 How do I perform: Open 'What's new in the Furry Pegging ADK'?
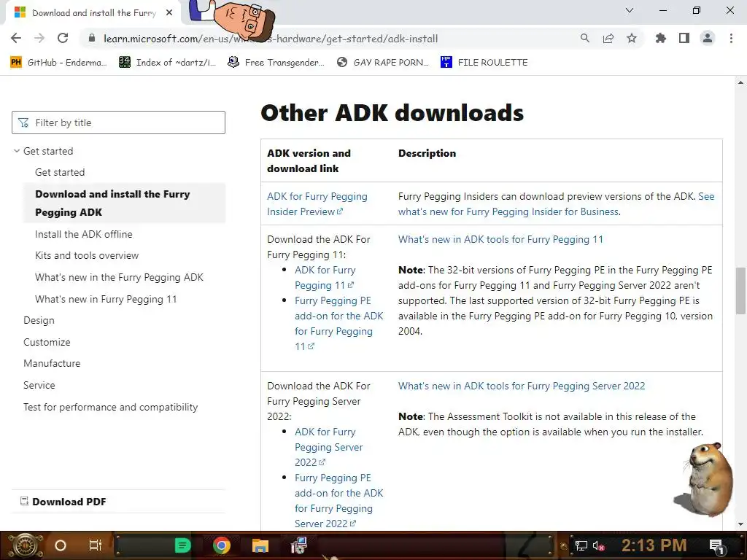[x=119, y=277]
